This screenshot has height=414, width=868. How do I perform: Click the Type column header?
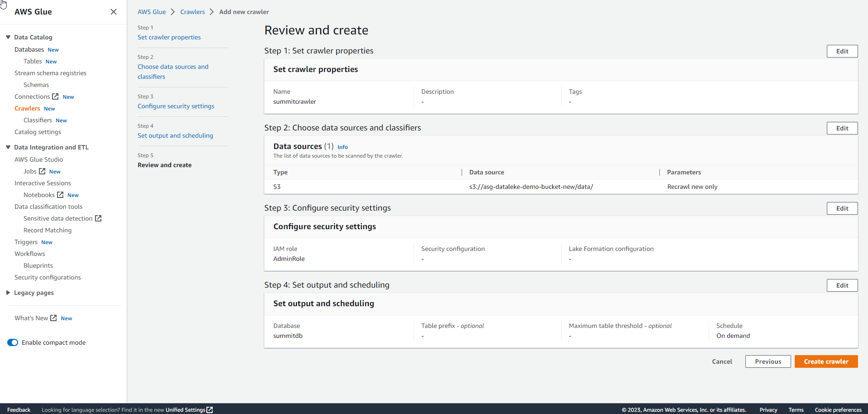(x=281, y=172)
